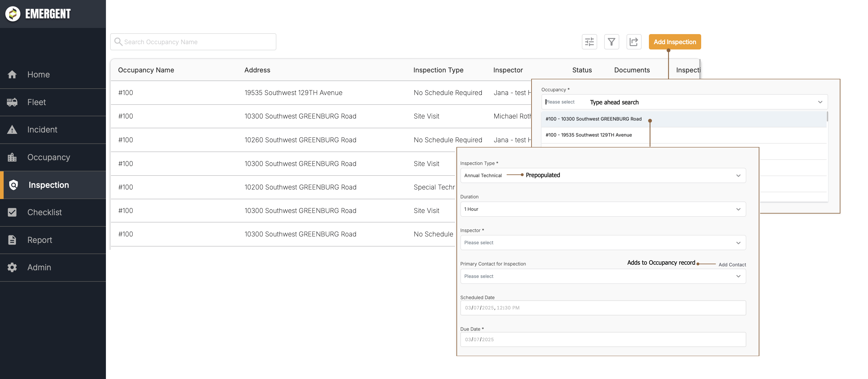Click the Add Contact link
Image resolution: width=868 pixels, height=379 pixels.
point(732,265)
